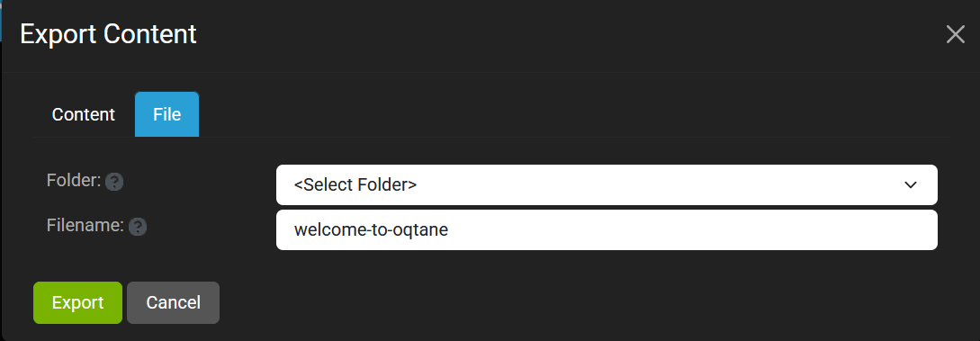Click the Filename help question-mark icon
Screen dimensions: 980x341
pyautogui.click(x=138, y=227)
